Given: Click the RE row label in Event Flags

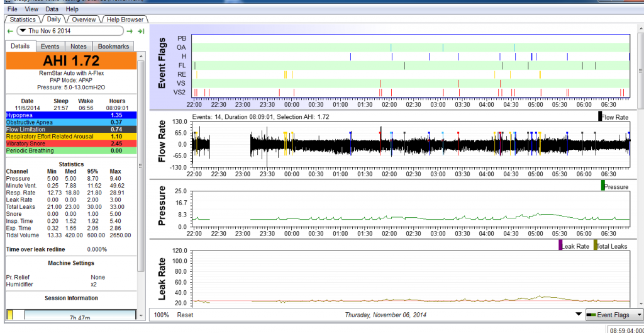Looking at the screenshot, I should coord(182,74).
